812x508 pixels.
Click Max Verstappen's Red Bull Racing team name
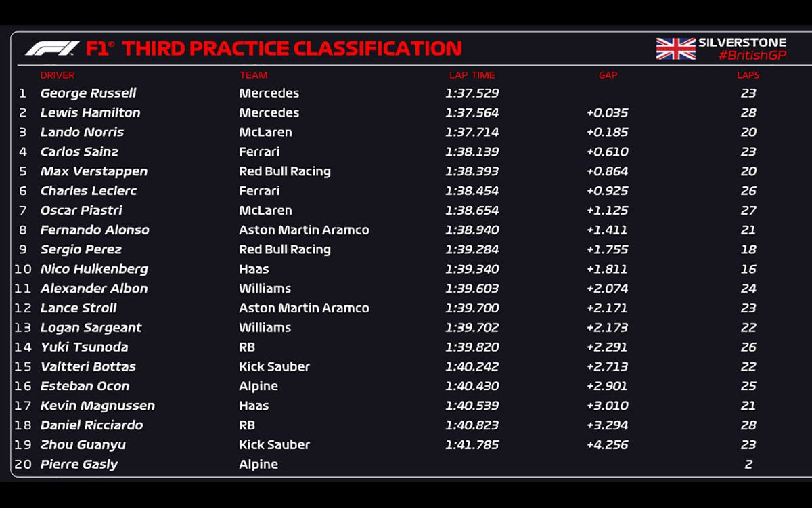click(284, 171)
